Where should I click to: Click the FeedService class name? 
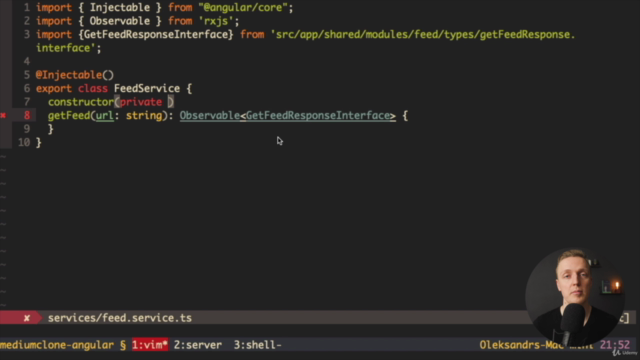click(x=147, y=89)
